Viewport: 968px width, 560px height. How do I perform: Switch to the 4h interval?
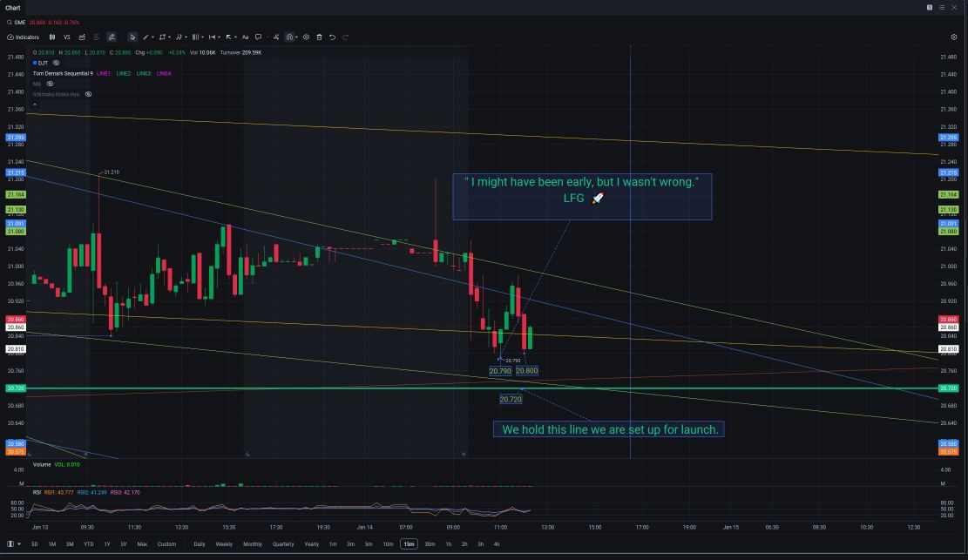(x=497, y=544)
